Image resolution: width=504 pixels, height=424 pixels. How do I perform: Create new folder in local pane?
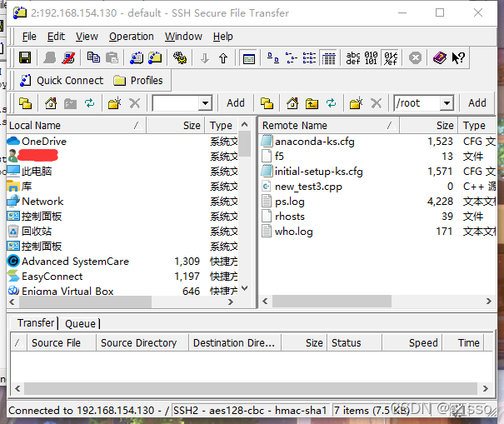tap(114, 103)
